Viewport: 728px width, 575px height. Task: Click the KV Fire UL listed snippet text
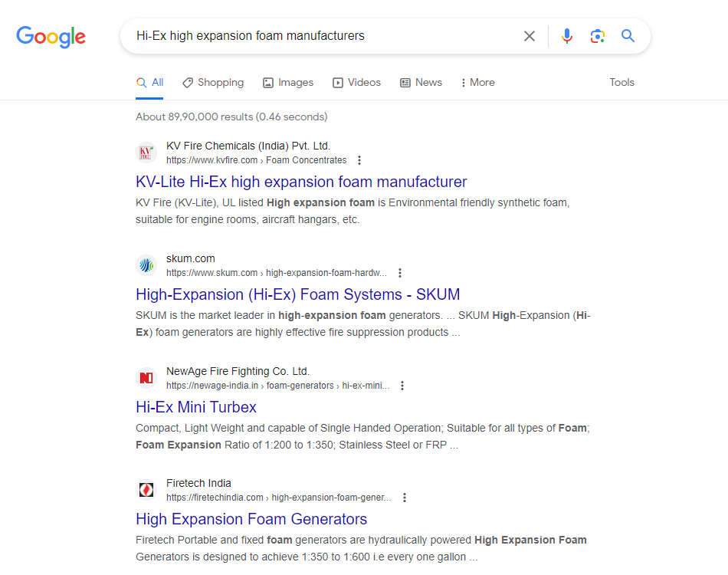point(353,212)
